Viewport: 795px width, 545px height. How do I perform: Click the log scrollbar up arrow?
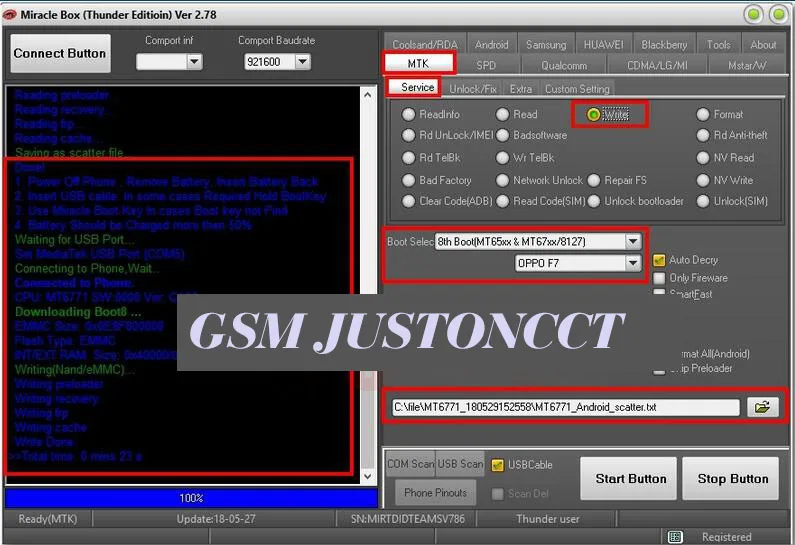[368, 94]
